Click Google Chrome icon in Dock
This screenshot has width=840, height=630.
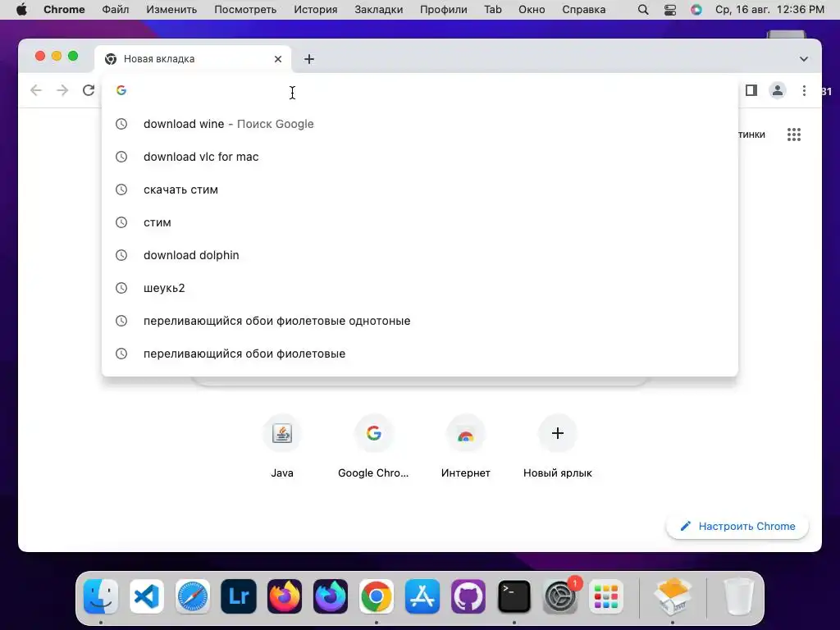click(x=377, y=596)
